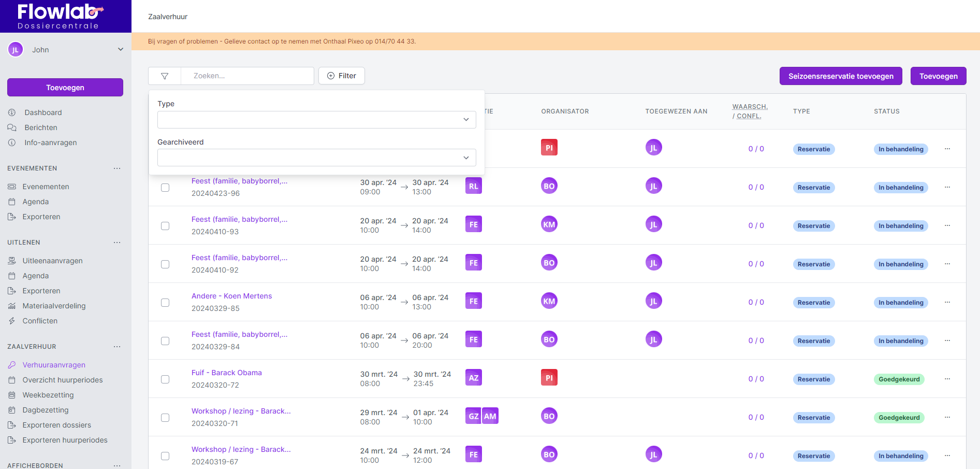Open Overzicht huurperiodes menu item
The image size is (980, 469).
pos(63,380)
